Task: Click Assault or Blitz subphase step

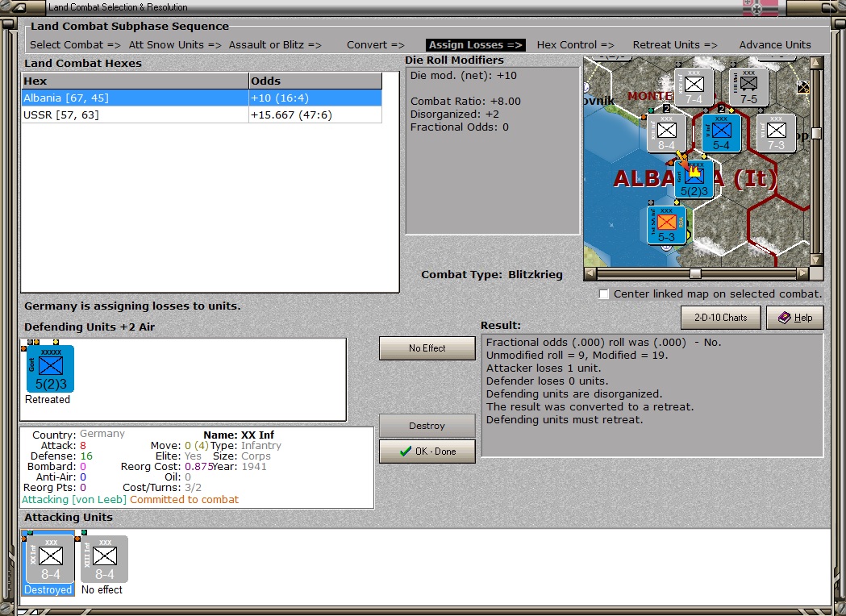Action: [275, 45]
